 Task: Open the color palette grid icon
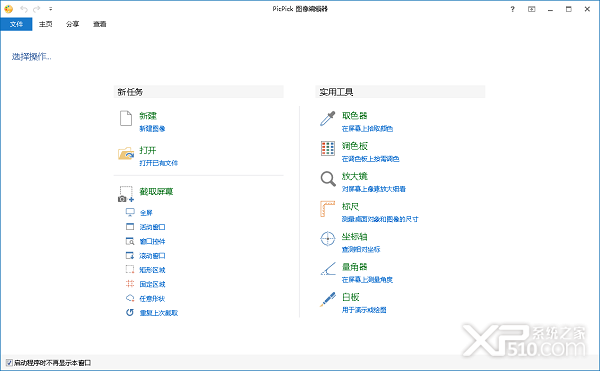coord(328,148)
